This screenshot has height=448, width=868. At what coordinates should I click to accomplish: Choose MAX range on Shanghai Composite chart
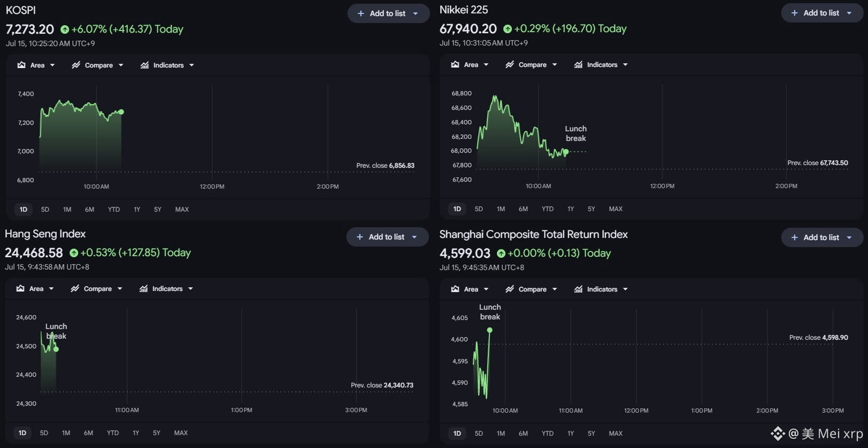point(616,433)
